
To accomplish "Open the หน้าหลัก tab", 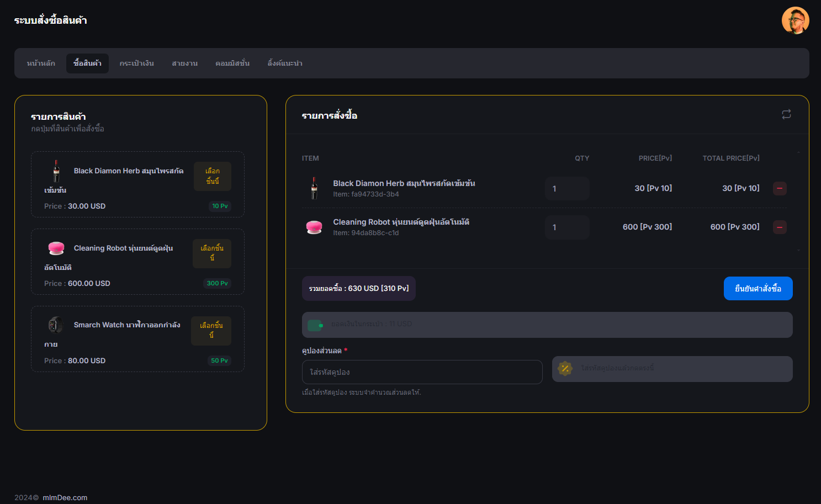I will click(41, 63).
